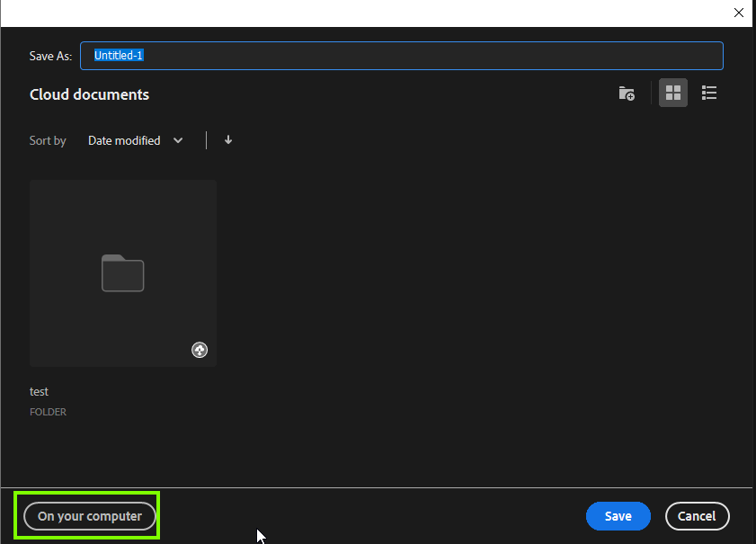The height and width of the screenshot is (544, 756).
Task: Click the FOLDER type label
Action: [x=48, y=412]
